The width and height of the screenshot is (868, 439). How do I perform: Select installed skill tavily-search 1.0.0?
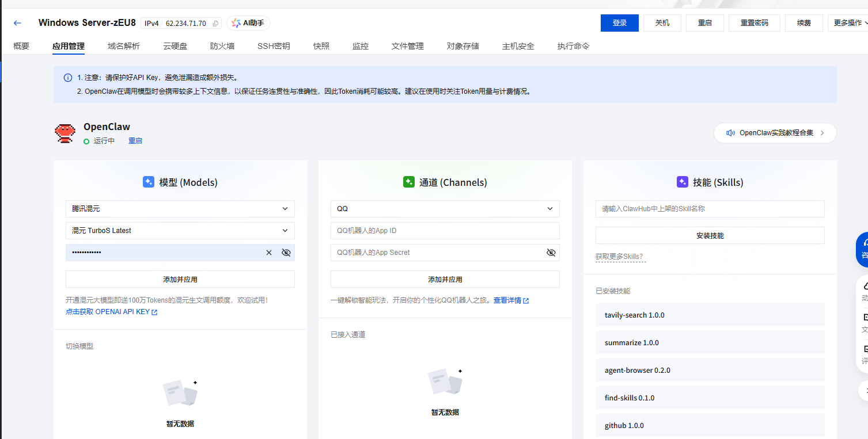pyautogui.click(x=710, y=315)
